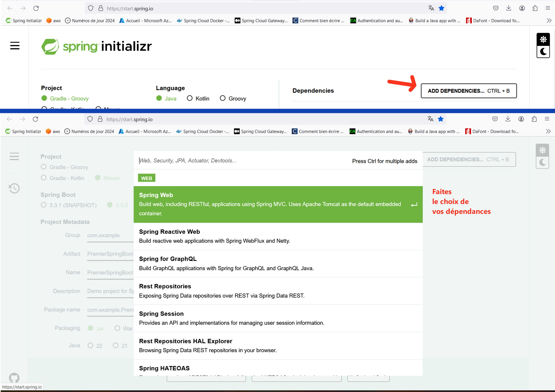The height and width of the screenshot is (392, 555).
Task: Open extensions puzzle icon in top browser toolbar
Action: [535, 8]
